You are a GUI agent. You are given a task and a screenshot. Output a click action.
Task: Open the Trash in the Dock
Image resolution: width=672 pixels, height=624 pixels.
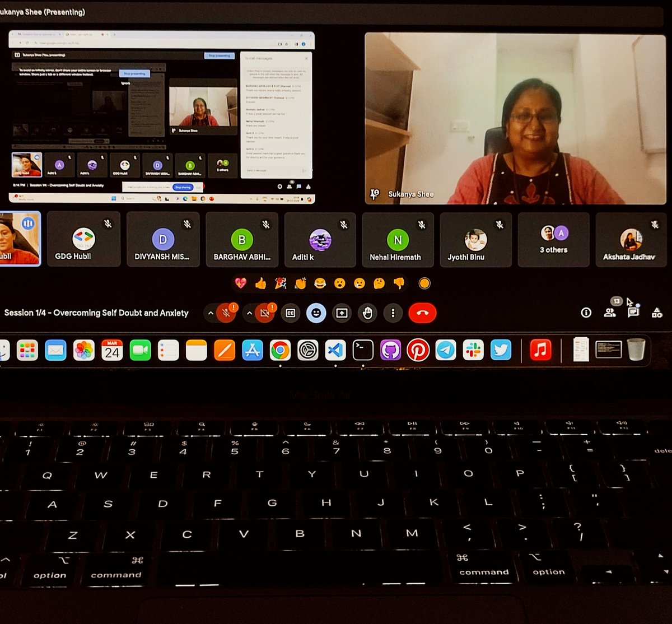coord(636,350)
